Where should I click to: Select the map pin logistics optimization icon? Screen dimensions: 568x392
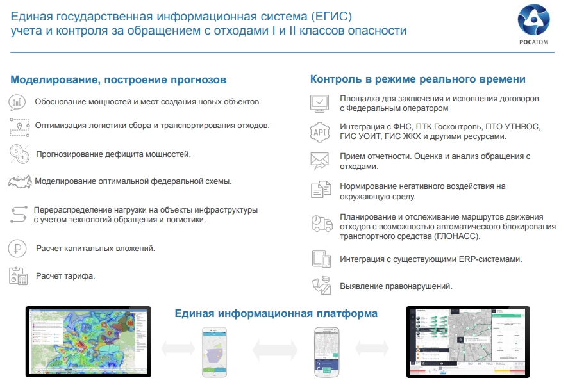tap(19, 126)
